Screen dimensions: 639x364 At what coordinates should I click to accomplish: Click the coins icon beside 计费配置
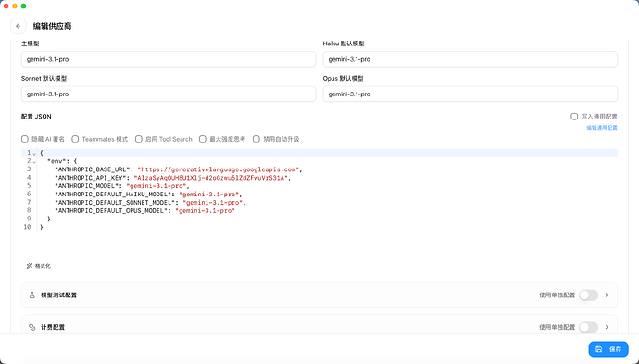32,327
